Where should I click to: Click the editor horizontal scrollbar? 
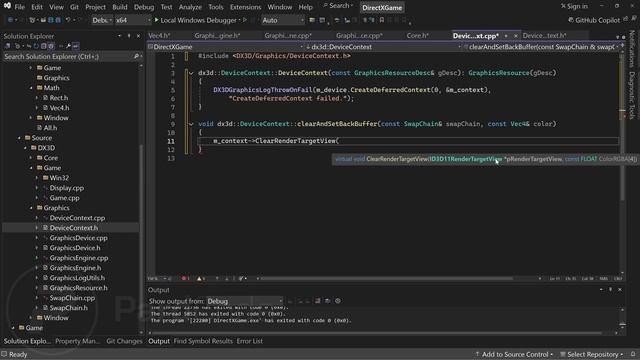387,278
